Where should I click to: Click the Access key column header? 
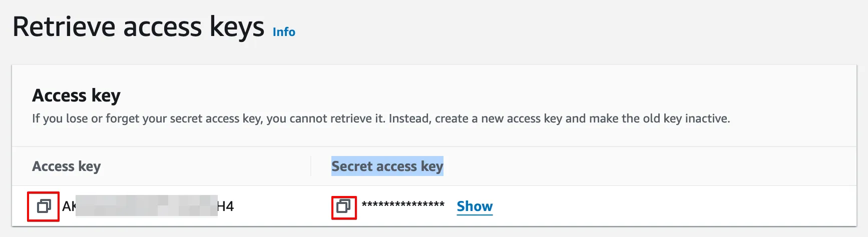[x=67, y=166]
